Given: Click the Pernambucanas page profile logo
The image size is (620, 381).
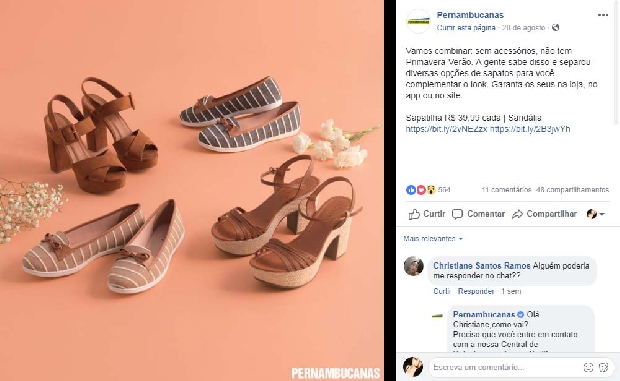Looking at the screenshot, I should [418, 21].
